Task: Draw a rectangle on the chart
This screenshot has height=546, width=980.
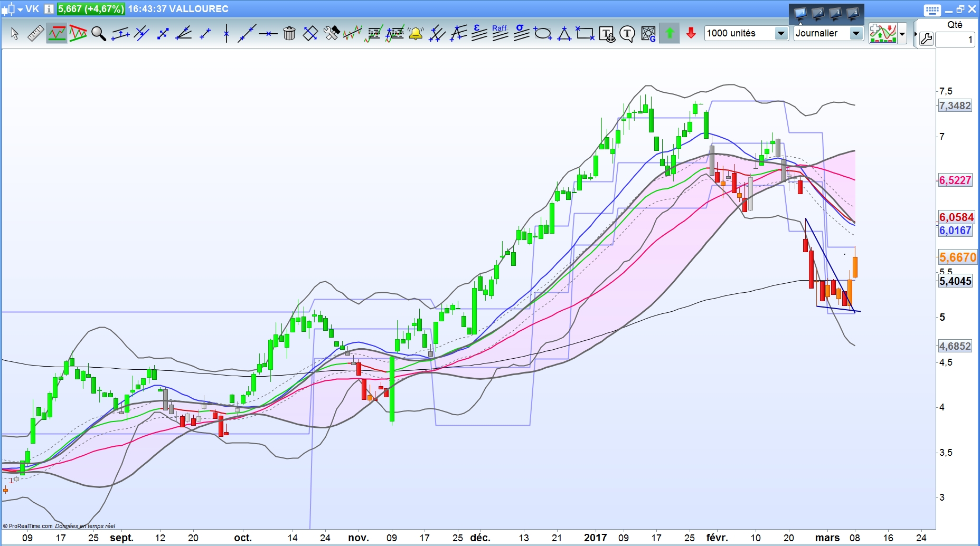Action: click(x=585, y=34)
